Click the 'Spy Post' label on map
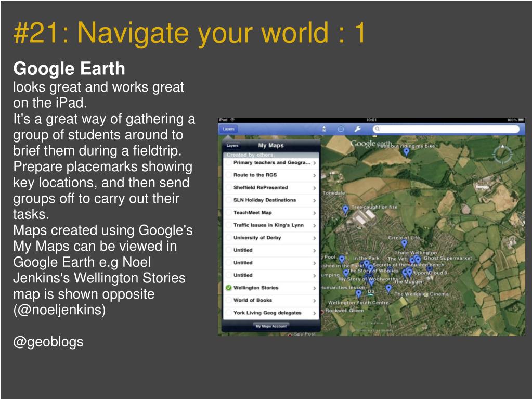Viewport: 532px width, 399px height. tap(304, 334)
